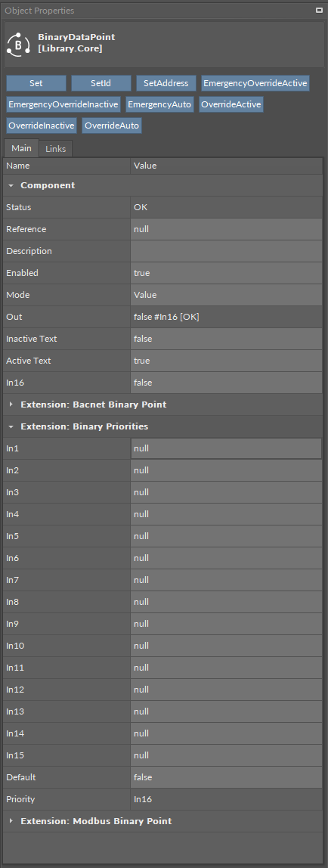Switch to the Links tab

[55, 149]
